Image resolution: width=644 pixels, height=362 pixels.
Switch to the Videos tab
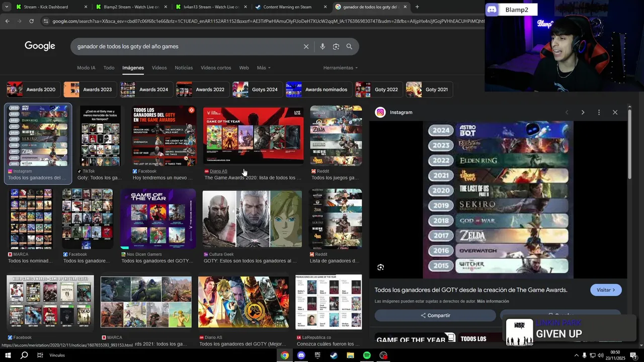tap(159, 68)
